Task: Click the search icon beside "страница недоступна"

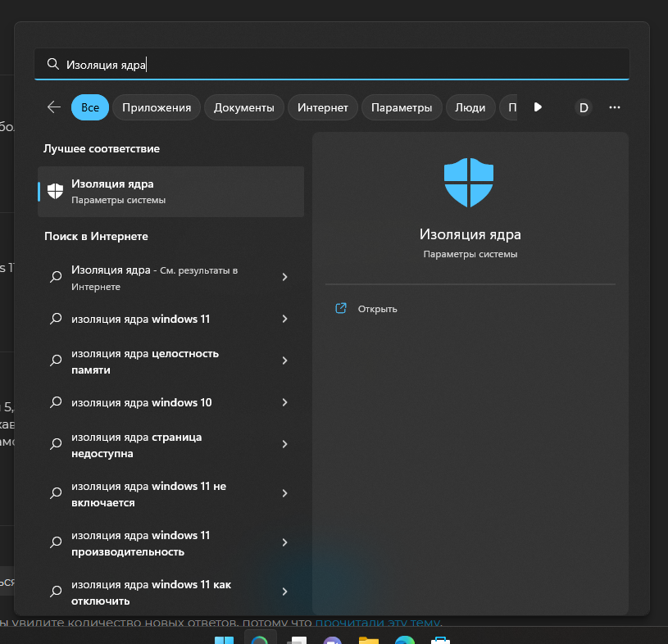Action: click(56, 444)
